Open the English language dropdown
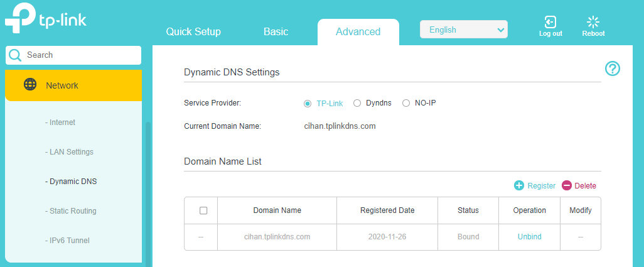The height and width of the screenshot is (267, 644). coord(464,30)
